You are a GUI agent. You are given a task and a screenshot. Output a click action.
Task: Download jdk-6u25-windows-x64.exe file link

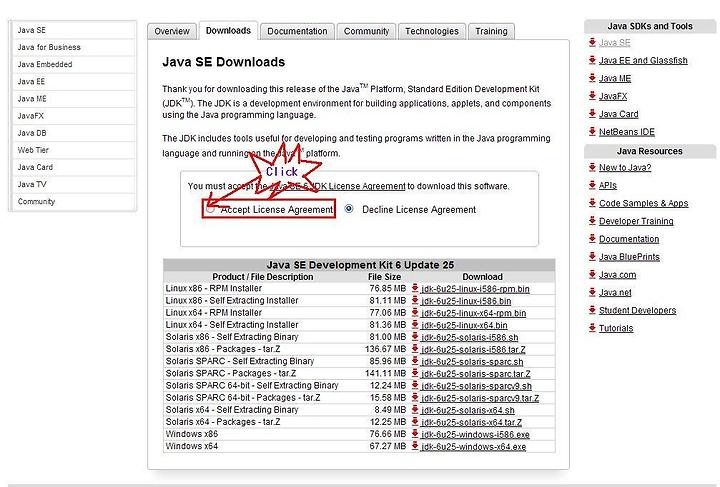[473, 447]
